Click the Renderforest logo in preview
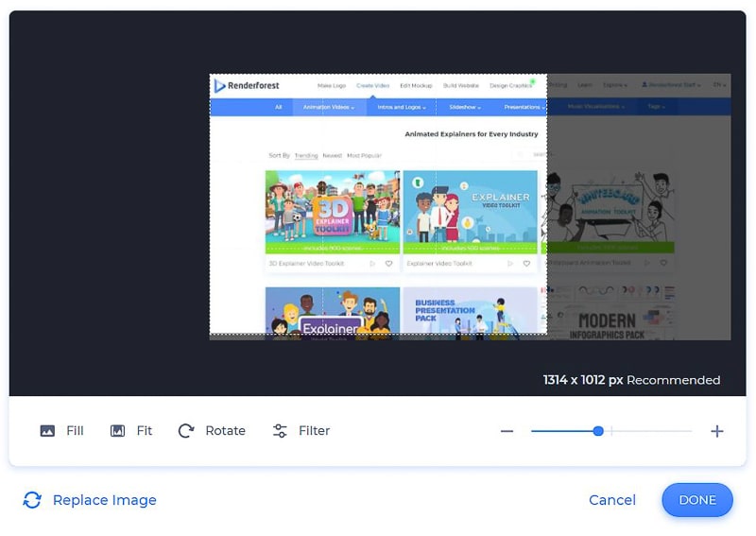756x536 pixels. (x=247, y=86)
